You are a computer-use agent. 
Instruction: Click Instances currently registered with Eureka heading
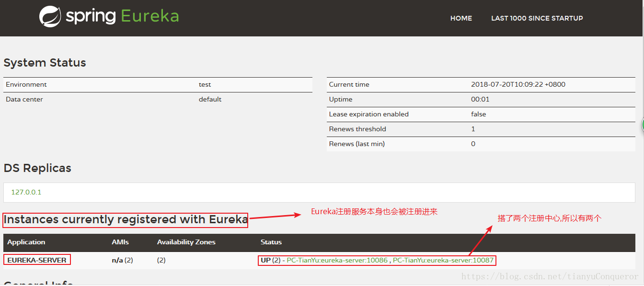coord(126,220)
